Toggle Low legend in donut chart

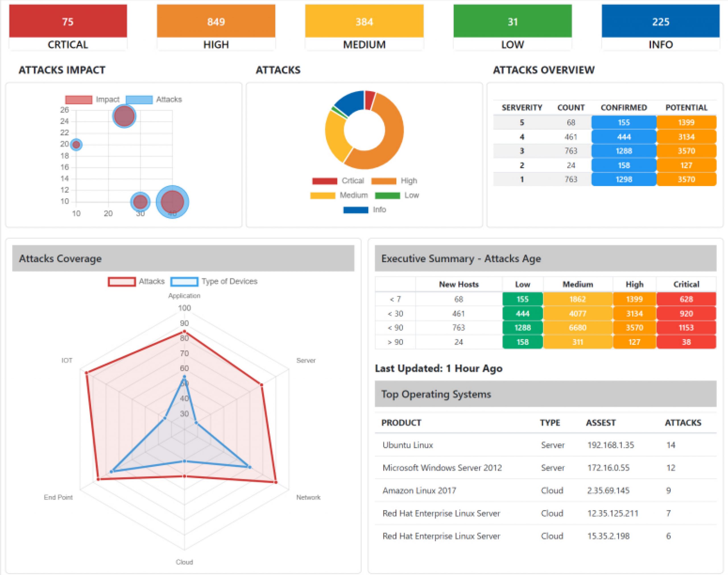tap(397, 195)
